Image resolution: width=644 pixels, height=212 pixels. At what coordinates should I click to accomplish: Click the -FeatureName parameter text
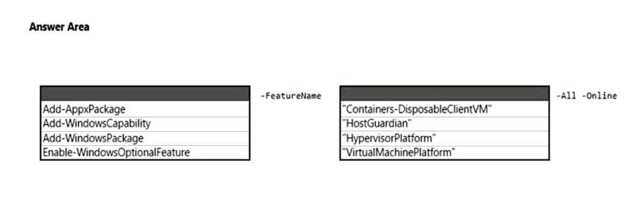[x=291, y=96]
